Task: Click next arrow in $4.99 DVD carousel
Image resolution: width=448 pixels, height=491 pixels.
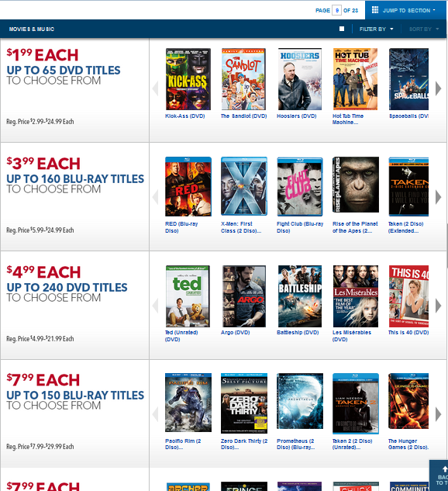Action: [x=438, y=306]
